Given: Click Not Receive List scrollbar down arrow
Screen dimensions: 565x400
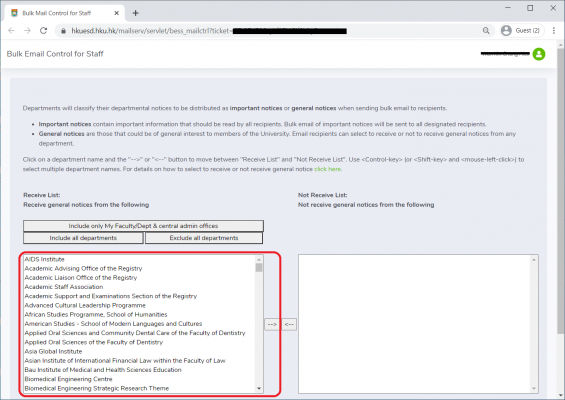Looking at the screenshot, I should point(534,388).
